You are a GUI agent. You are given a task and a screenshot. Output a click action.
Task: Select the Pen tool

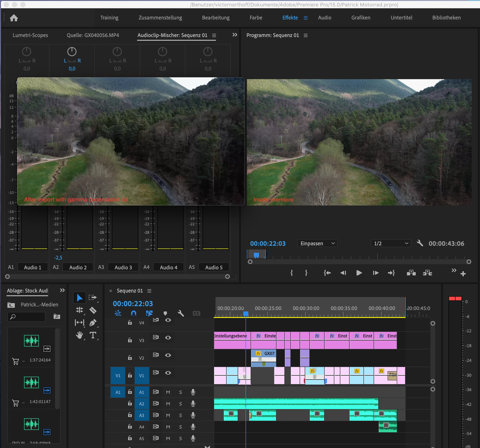coord(93,323)
